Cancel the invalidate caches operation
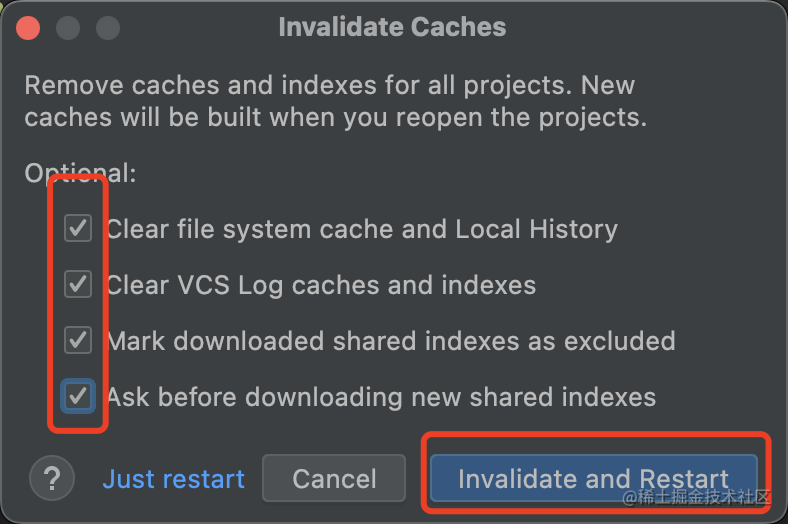788x524 pixels. tap(334, 478)
